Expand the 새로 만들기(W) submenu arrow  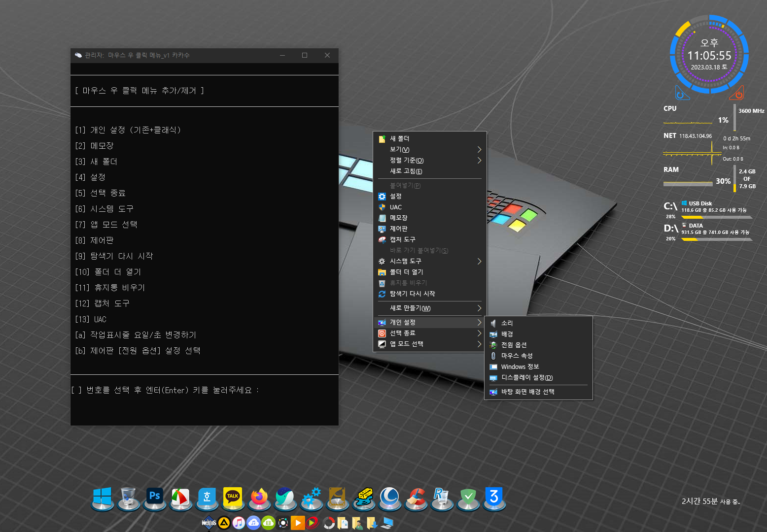click(479, 308)
